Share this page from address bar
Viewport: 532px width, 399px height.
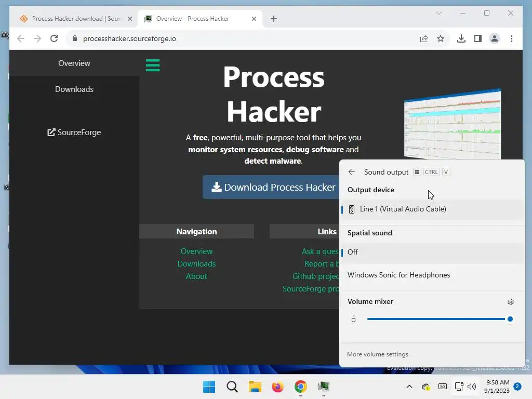click(424, 38)
